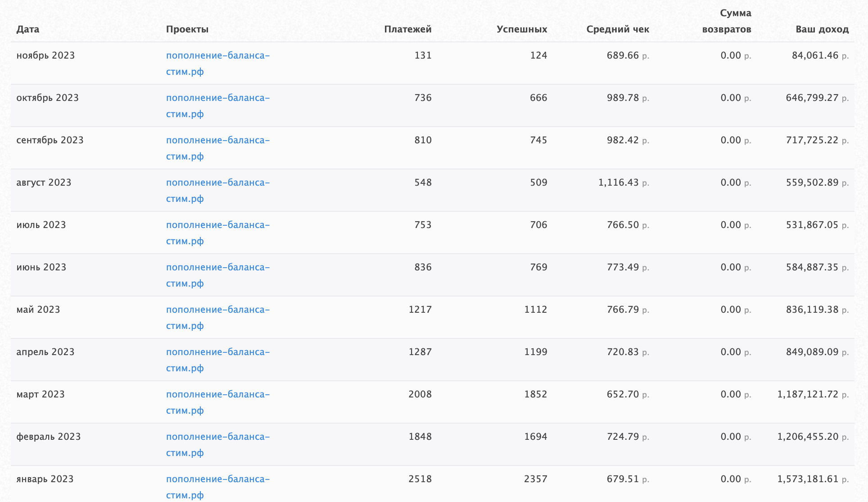Open the project link in январь 2023 row
This screenshot has height=502, width=868.
click(217, 479)
